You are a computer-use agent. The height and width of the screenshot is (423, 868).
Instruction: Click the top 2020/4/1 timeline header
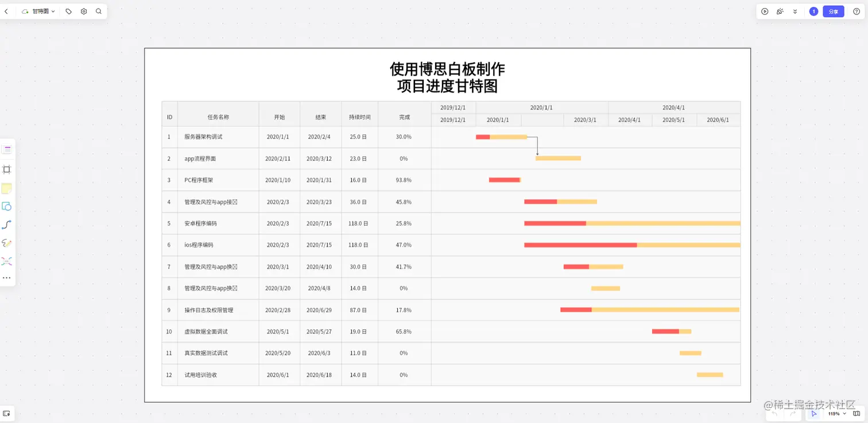coord(674,107)
